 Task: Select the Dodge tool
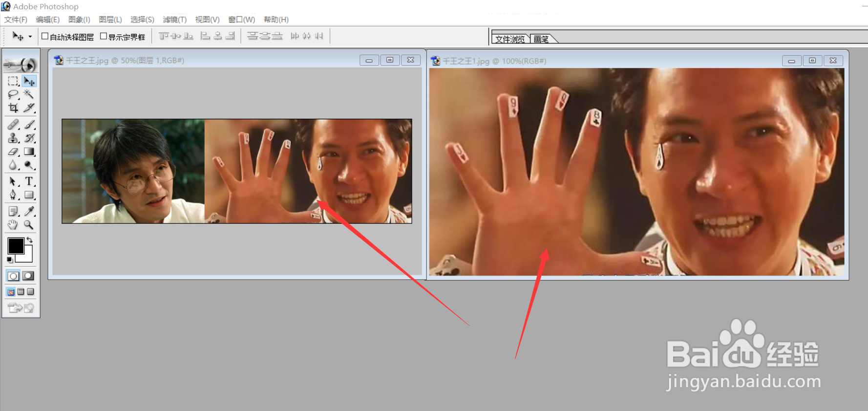(x=29, y=165)
